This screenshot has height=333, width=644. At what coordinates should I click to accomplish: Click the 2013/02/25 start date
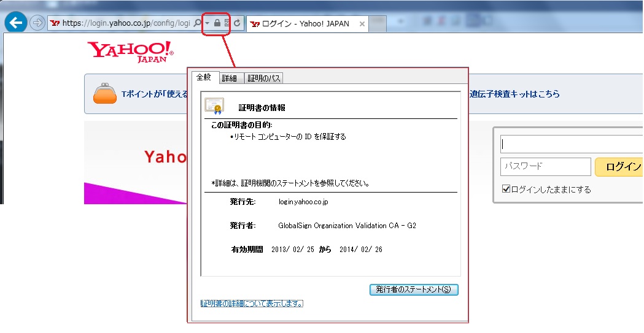pyautogui.click(x=292, y=250)
